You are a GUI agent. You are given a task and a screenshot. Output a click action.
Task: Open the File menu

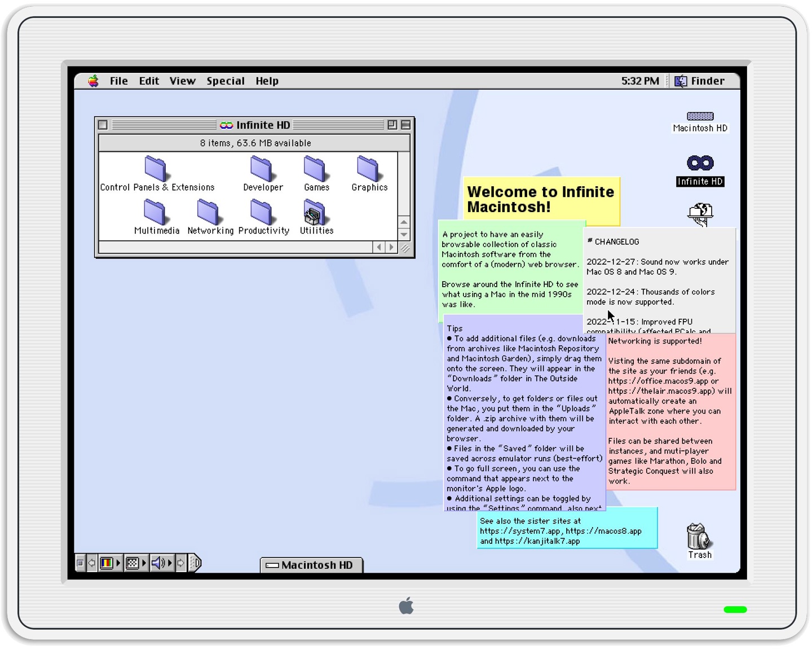[118, 81]
